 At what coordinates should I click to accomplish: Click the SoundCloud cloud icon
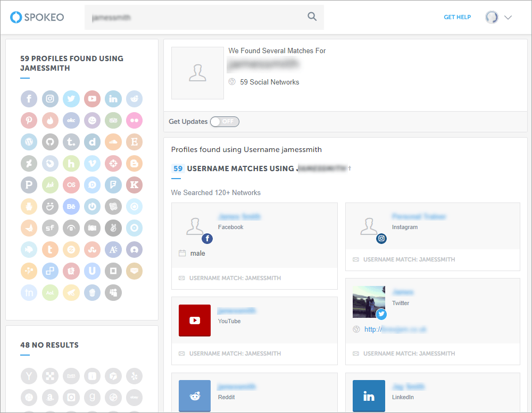tap(113, 142)
